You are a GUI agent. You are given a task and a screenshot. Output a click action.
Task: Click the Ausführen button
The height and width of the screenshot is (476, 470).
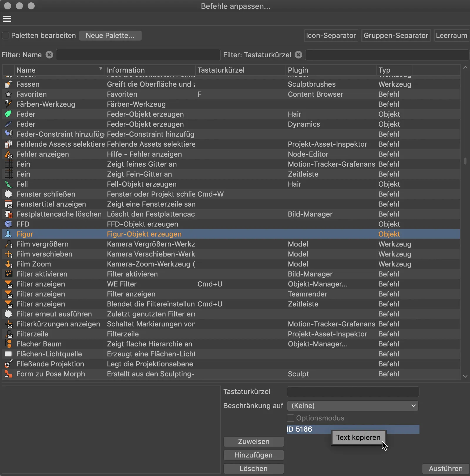[445, 468]
